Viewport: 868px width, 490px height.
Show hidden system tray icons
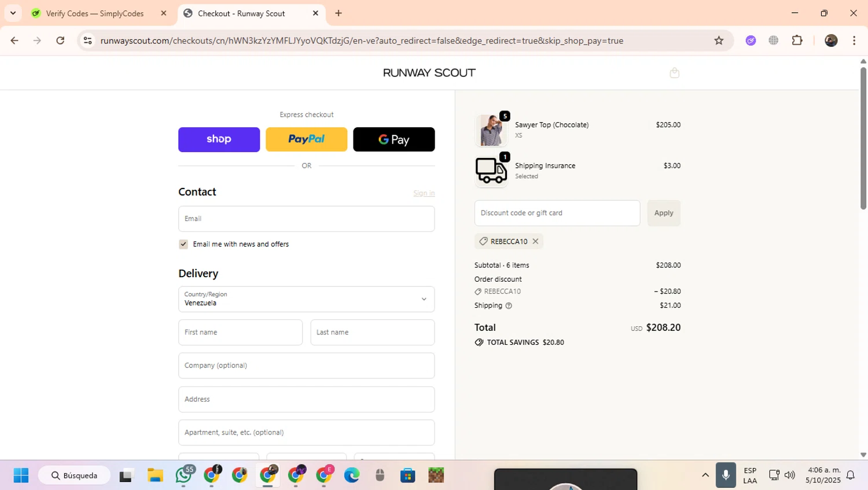(x=705, y=475)
